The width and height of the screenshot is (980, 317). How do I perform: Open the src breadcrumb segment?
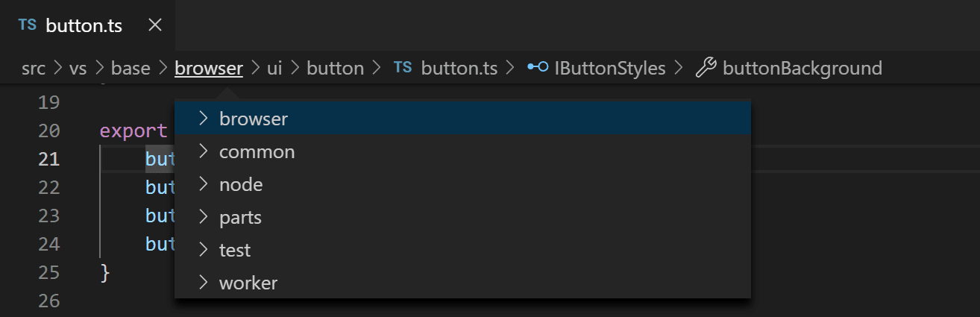coord(34,69)
